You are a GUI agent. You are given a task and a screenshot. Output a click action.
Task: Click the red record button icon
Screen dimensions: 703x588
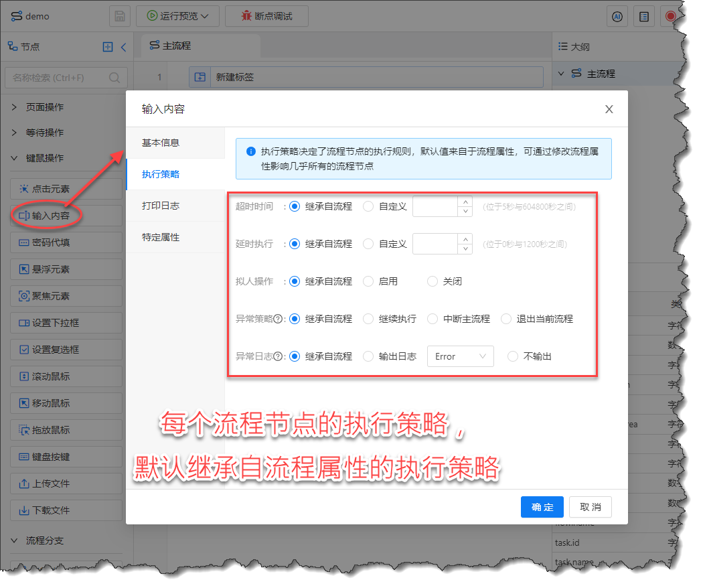click(x=670, y=17)
